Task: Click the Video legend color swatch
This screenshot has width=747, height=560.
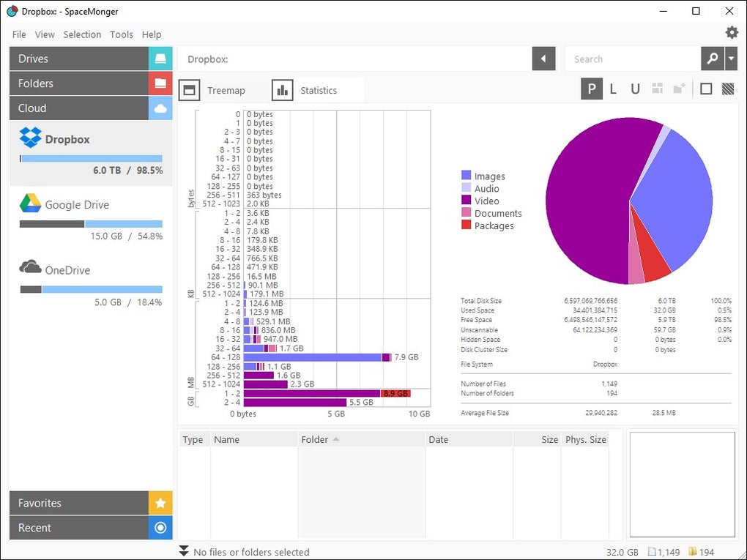Action: point(466,201)
